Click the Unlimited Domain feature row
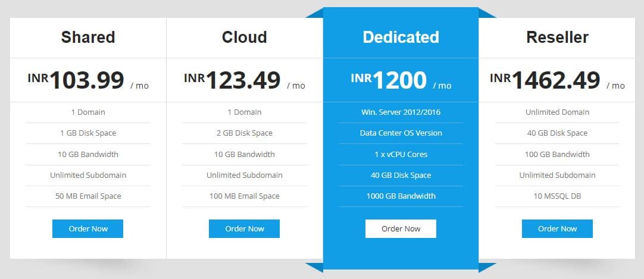644x279 pixels. coord(557,112)
